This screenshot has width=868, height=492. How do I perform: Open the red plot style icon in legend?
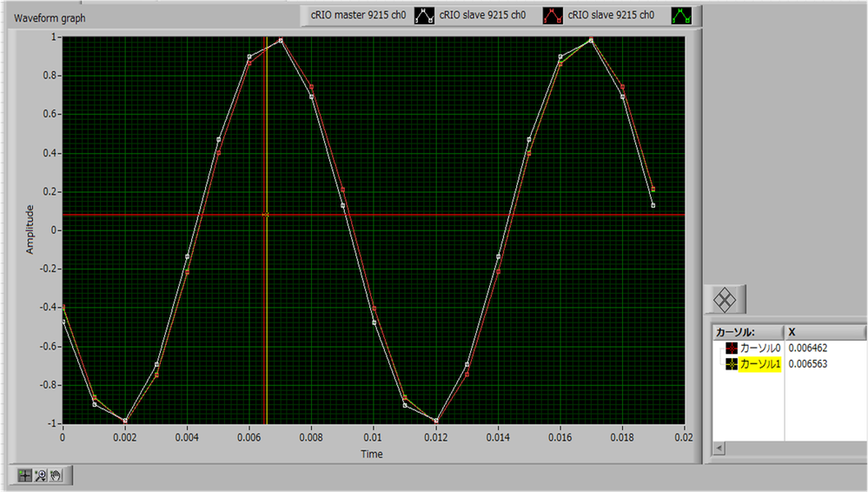coord(553,16)
